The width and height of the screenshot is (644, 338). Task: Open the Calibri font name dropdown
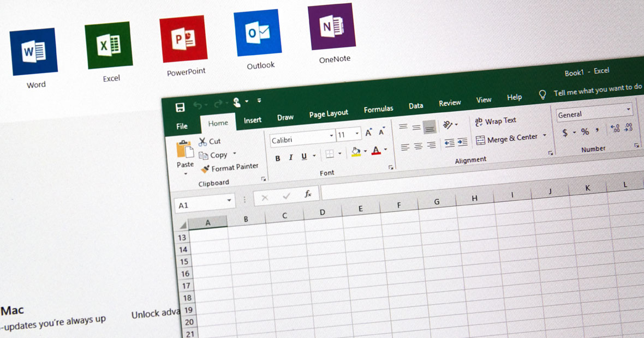pyautogui.click(x=331, y=136)
